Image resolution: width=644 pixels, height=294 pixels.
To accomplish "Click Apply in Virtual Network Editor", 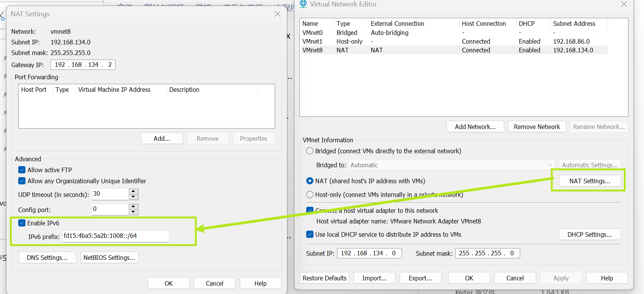I will [561, 278].
